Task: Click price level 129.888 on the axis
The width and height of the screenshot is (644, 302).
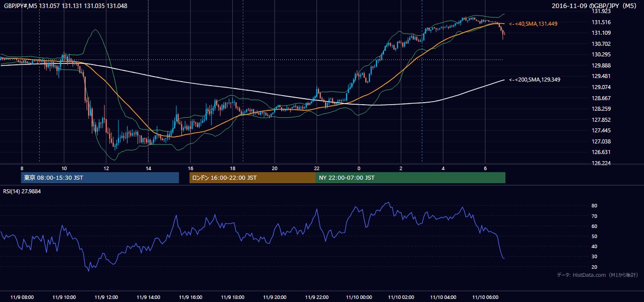Action: point(601,65)
